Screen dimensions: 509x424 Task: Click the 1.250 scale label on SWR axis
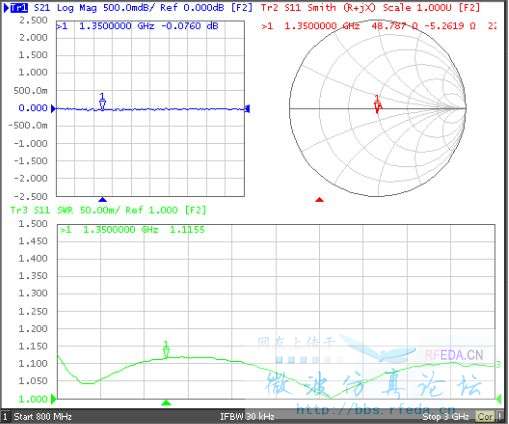click(x=33, y=311)
